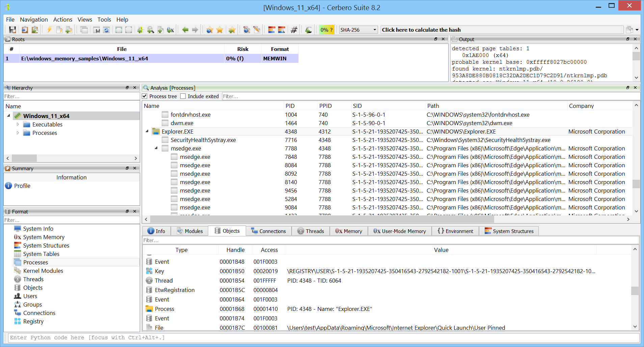Click the green back arrow toolbar icon
644x347 pixels.
pyautogui.click(x=185, y=30)
